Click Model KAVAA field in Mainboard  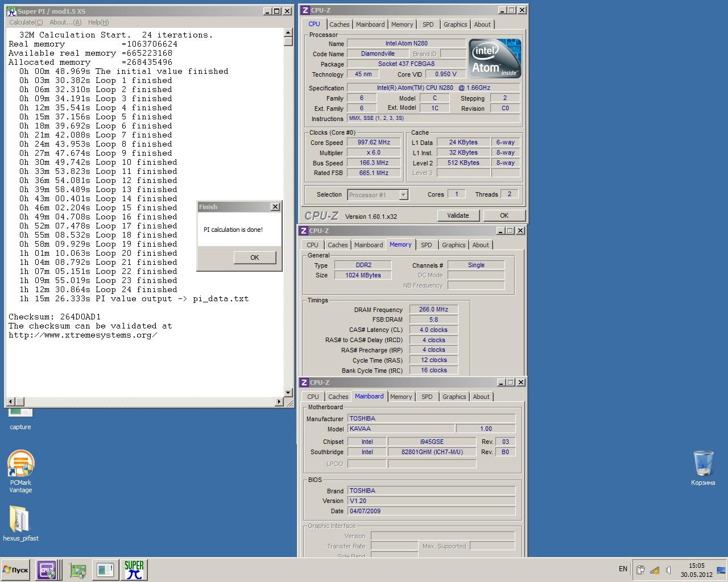click(401, 429)
